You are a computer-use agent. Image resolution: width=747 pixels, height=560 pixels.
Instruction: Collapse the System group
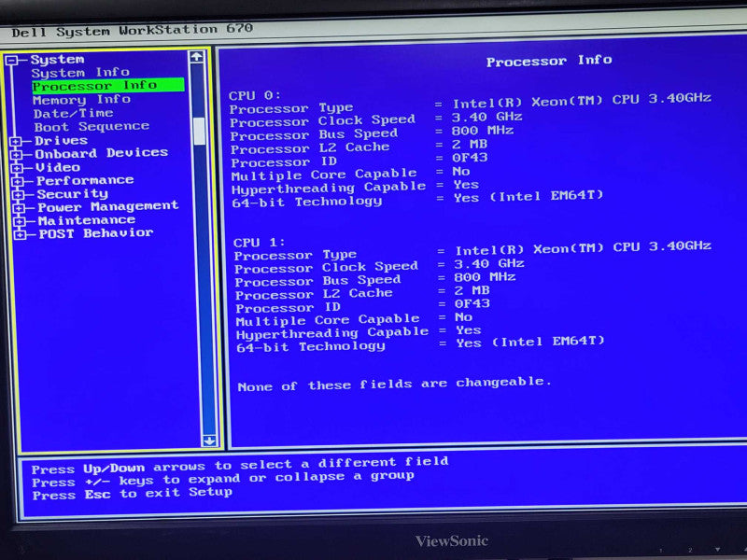11,60
